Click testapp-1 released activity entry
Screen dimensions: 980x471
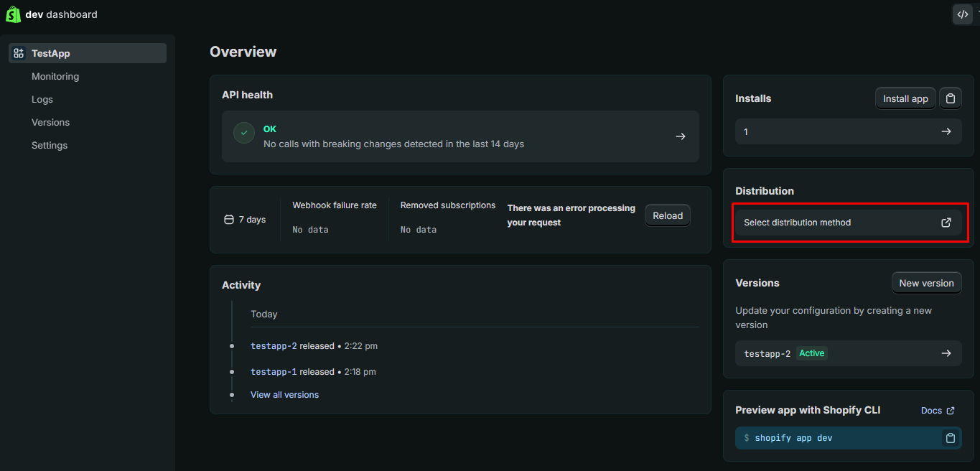(313, 372)
